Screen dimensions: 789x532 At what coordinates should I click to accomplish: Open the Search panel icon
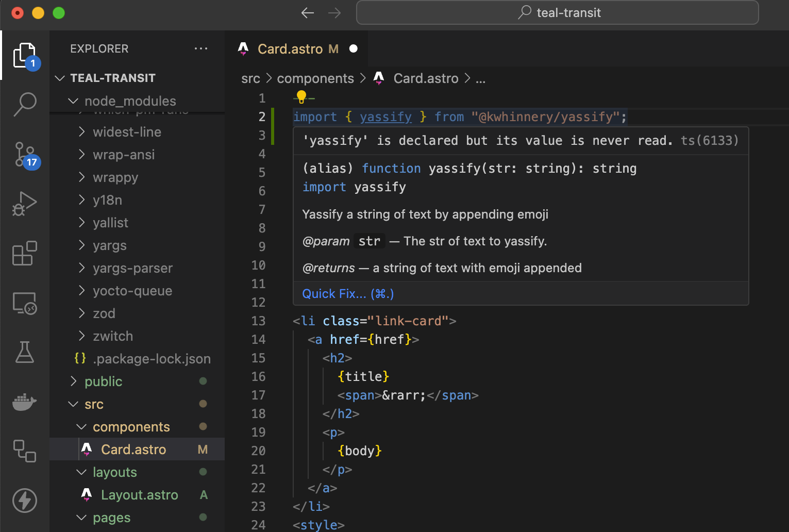24,105
